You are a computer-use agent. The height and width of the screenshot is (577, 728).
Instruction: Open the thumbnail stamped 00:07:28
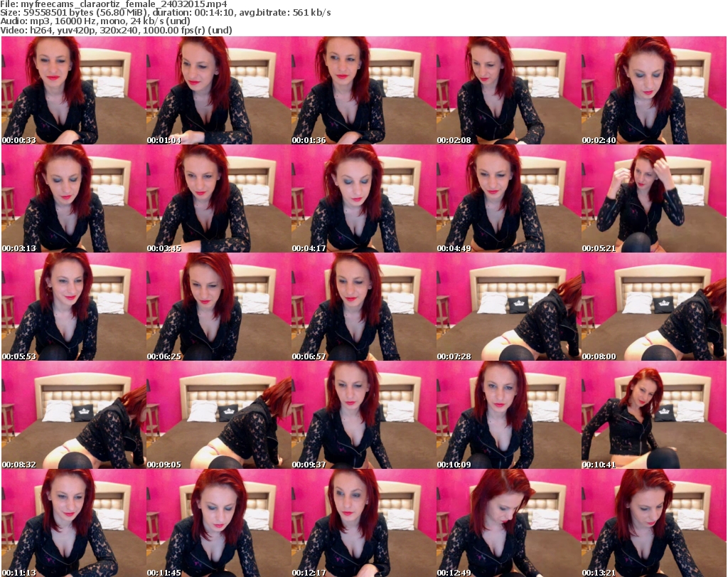[508, 307]
